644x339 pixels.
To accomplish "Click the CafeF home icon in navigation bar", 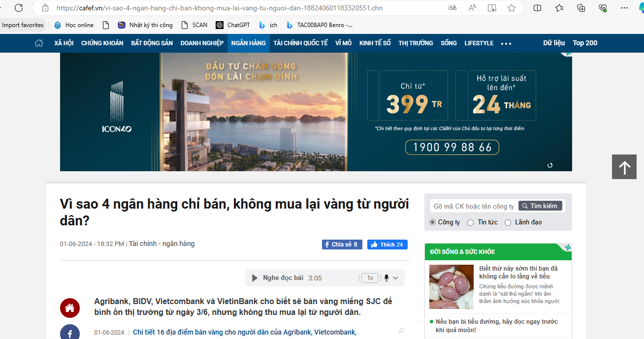I will (x=39, y=43).
